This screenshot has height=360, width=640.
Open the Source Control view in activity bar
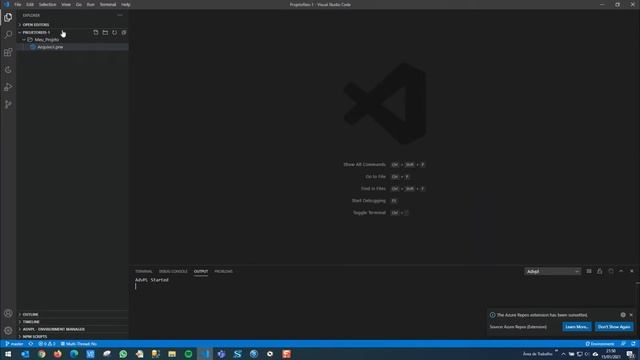pos(8,104)
